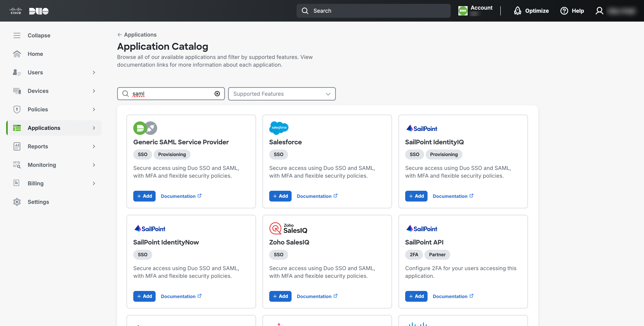The height and width of the screenshot is (326, 644).
Task: Open the Optimize rocket icon
Action: click(x=517, y=11)
